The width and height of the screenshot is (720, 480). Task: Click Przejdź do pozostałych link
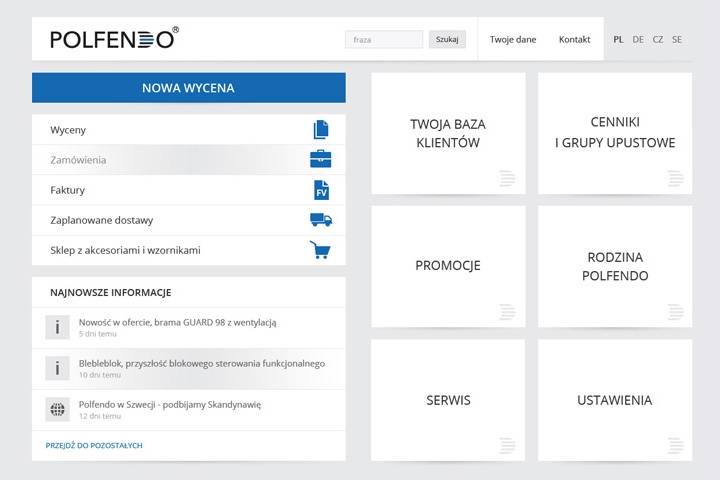point(94,446)
